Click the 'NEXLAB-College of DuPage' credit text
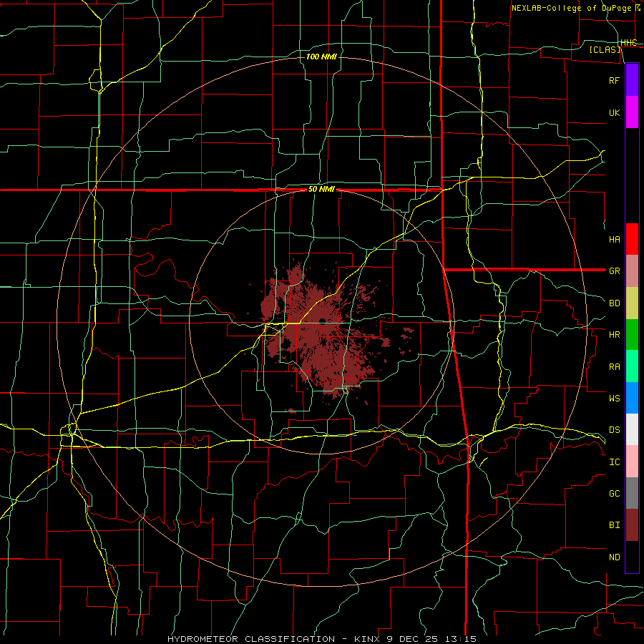Screen dimensions: 644x644 572,8
